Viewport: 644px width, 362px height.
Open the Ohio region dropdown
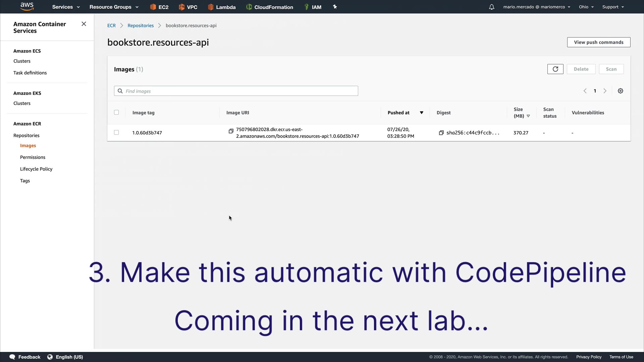pos(586,7)
